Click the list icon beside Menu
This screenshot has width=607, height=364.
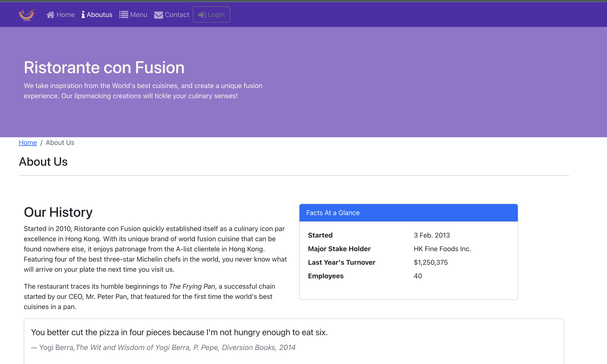coord(124,15)
